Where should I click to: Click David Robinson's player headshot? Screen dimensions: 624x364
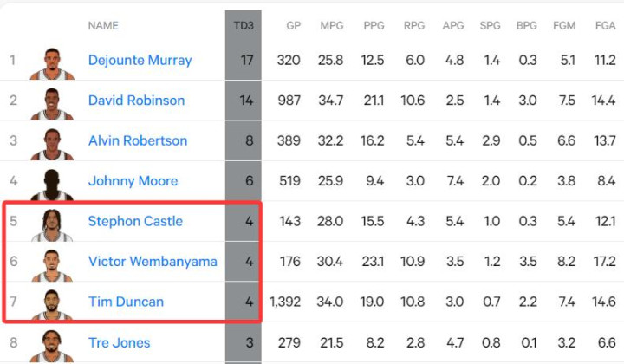[x=51, y=102]
